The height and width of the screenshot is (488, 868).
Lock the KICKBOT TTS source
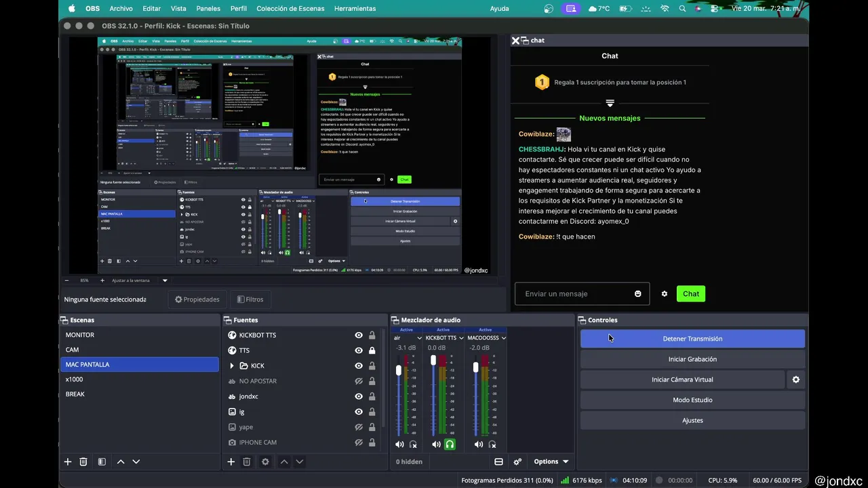coord(372,335)
